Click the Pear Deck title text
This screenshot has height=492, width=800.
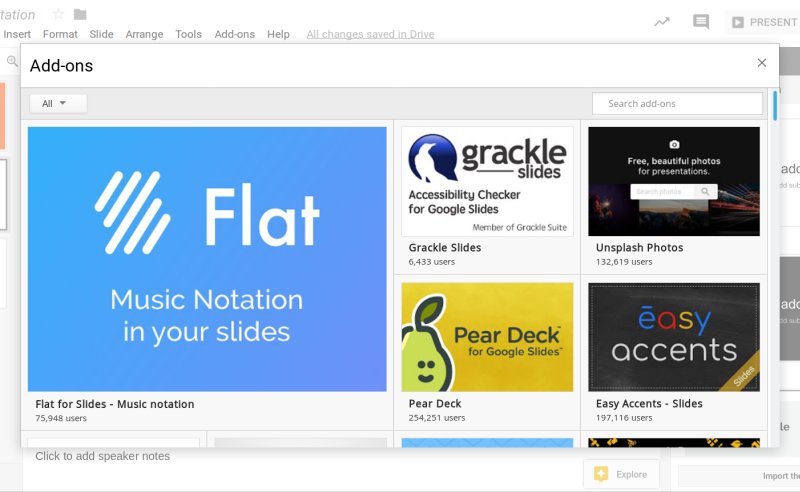(435, 404)
